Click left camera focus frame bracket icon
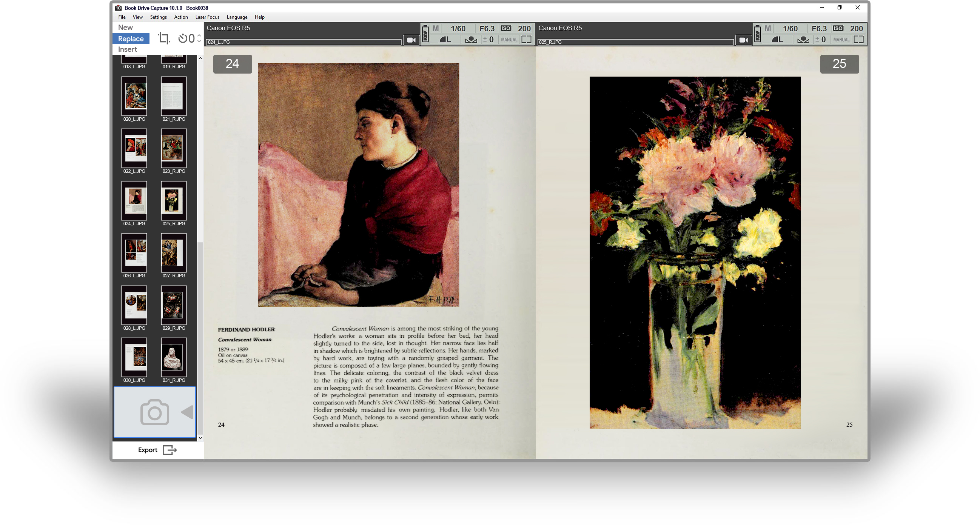Image resolution: width=980 pixels, height=529 pixels. coord(527,40)
